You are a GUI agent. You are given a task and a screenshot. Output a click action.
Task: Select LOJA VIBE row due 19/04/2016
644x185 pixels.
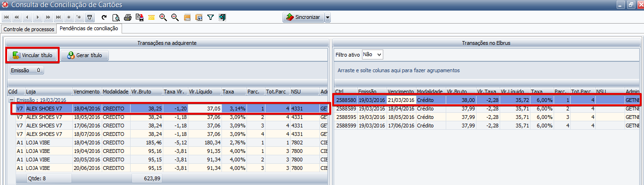coord(171,151)
